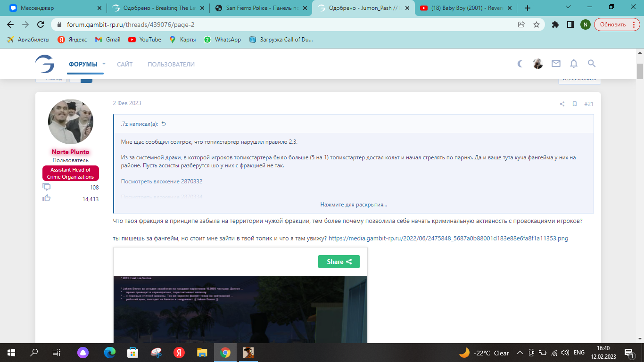Expand the ФОРУМЫ dropdown arrow
This screenshot has height=362, width=644.
pos(104,64)
